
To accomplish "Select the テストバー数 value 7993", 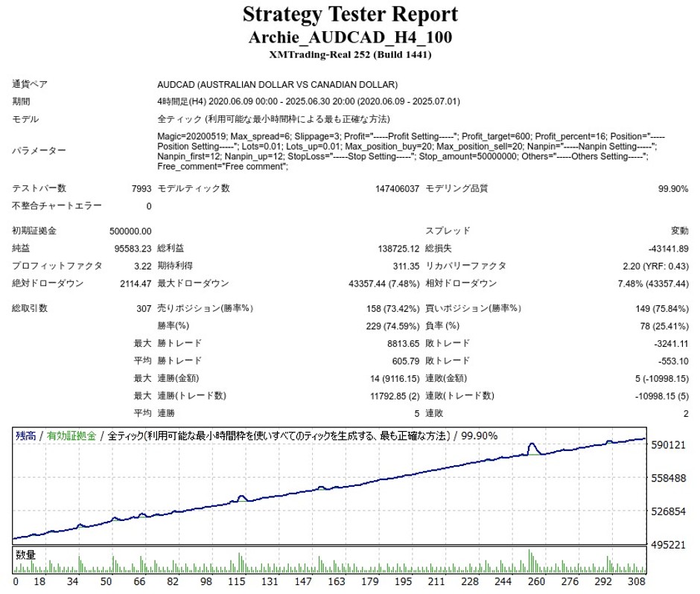I will [x=141, y=189].
